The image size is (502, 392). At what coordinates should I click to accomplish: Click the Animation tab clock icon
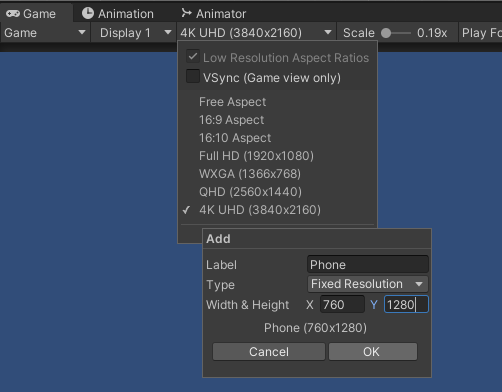click(x=88, y=13)
